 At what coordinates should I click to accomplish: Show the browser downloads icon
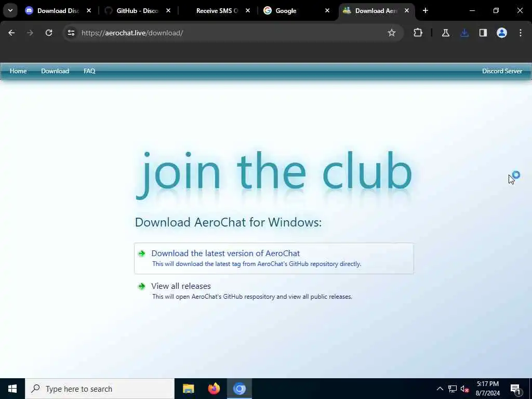click(x=464, y=33)
